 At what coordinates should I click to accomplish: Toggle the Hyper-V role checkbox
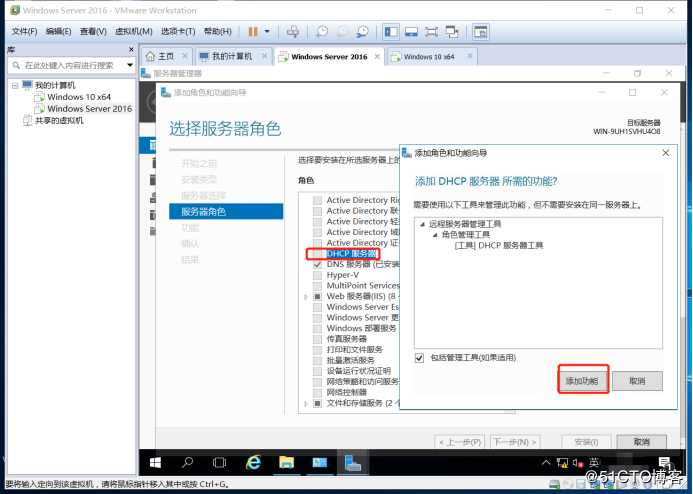click(317, 275)
